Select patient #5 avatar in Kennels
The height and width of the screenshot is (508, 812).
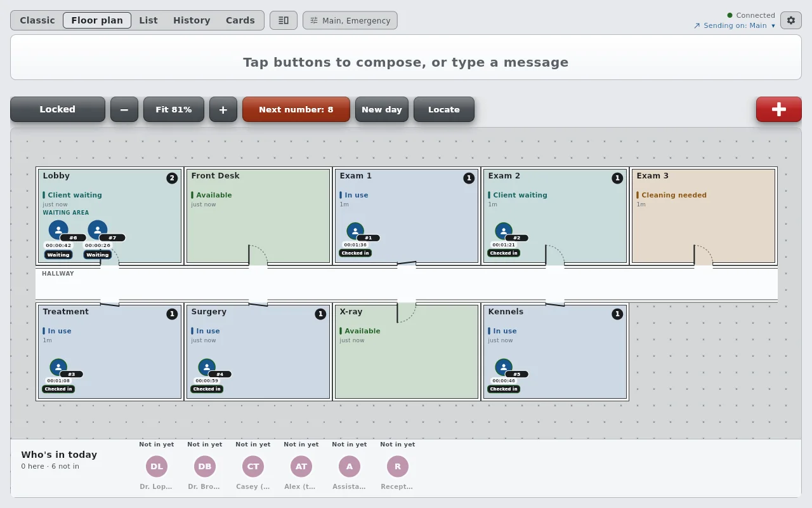click(504, 367)
